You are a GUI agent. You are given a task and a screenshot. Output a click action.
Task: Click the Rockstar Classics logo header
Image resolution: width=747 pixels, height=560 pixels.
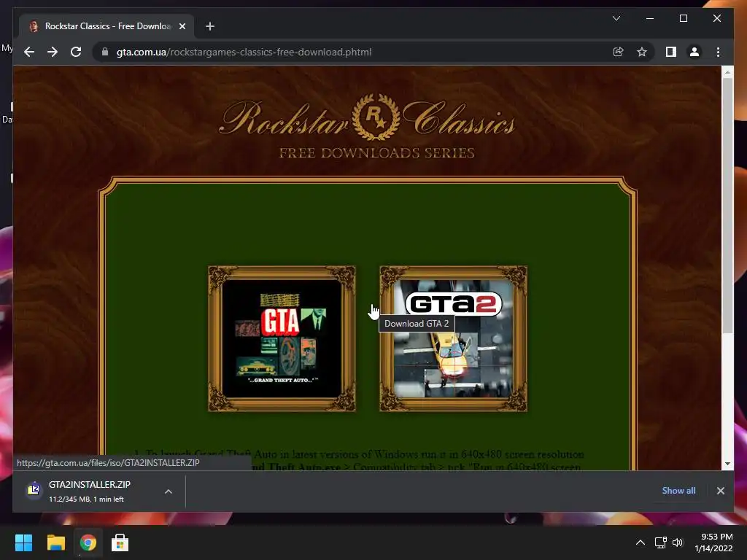click(x=367, y=126)
